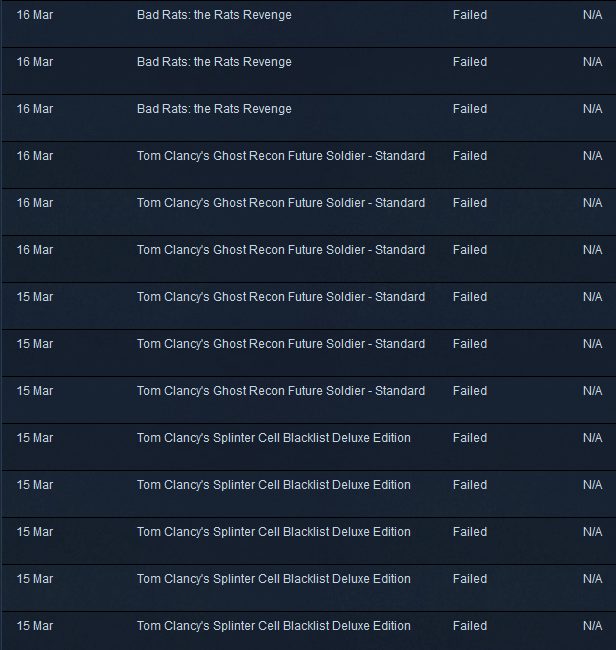Open first 16 Mar Ghost Recon Future Soldier entry
Image resolution: width=616 pixels, height=650 pixels.
pos(309,165)
